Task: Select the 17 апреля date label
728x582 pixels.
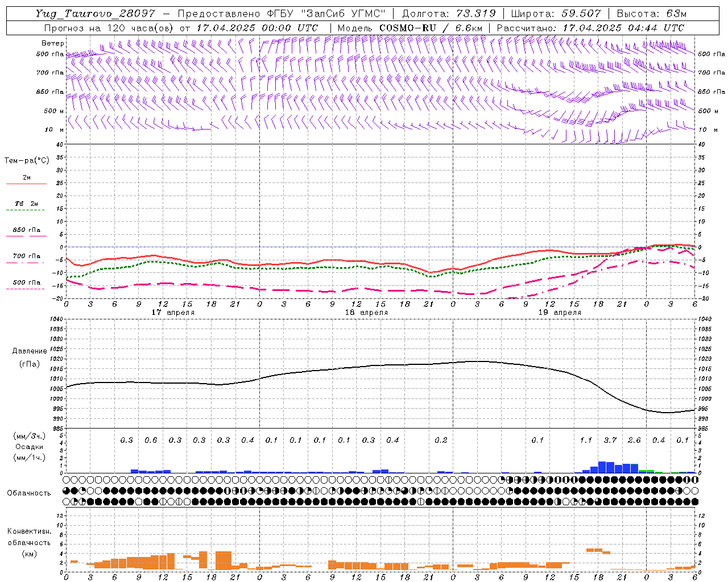Action: click(173, 313)
